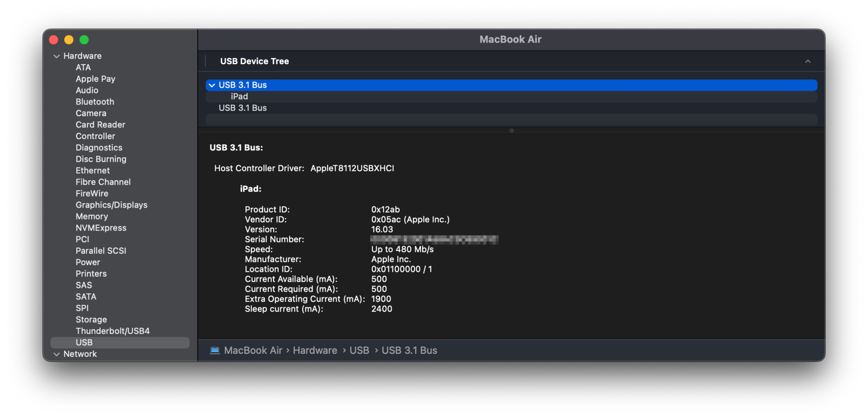Click Hardware in the path bar
Image resolution: width=868 pixels, height=418 pixels.
coord(315,350)
